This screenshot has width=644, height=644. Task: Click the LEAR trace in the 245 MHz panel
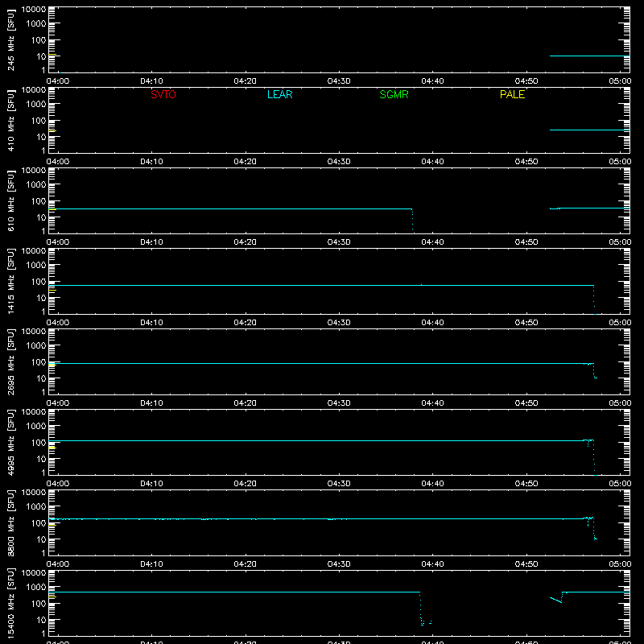pyautogui.click(x=589, y=56)
